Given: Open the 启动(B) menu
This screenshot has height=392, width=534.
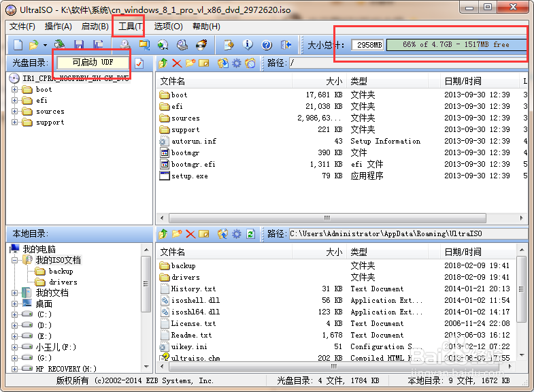Looking at the screenshot, I should coord(95,27).
